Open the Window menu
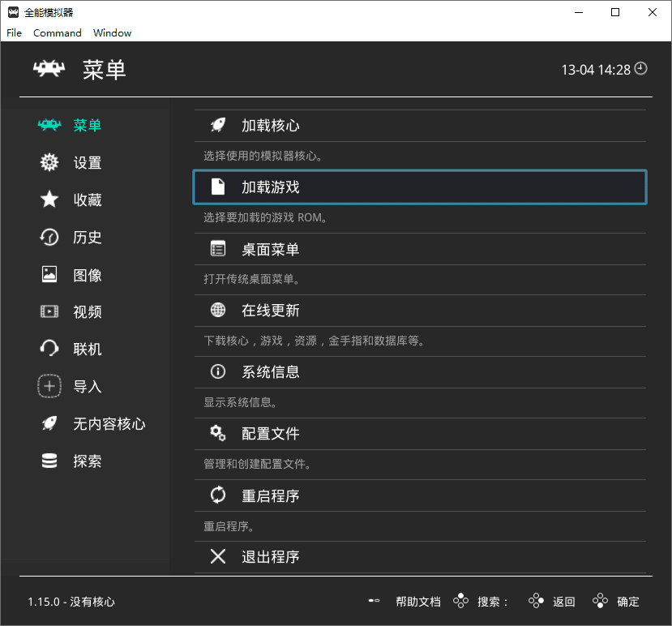Screen dimensions: 672x626 (x=113, y=33)
